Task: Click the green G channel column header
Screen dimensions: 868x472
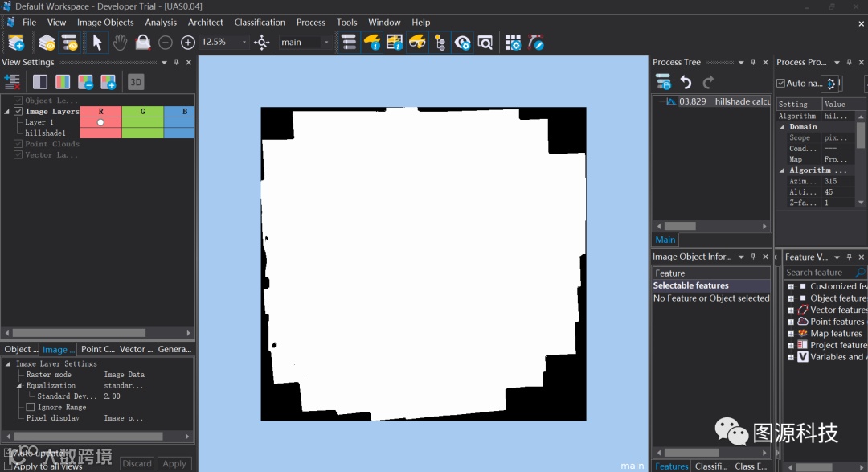Action: pyautogui.click(x=143, y=111)
